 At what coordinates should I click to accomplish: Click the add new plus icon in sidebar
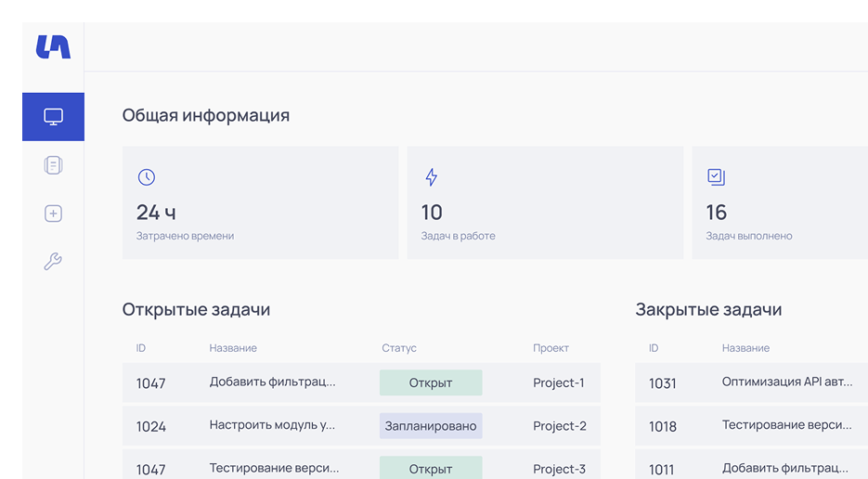(53, 214)
